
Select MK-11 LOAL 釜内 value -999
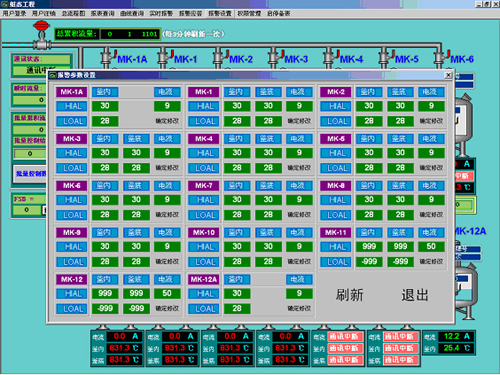pyautogui.click(x=369, y=262)
